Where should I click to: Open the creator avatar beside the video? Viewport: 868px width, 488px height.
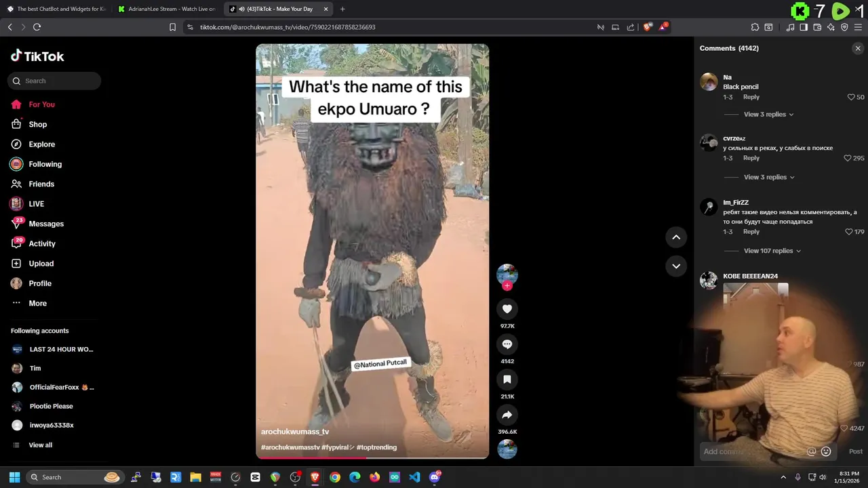507,274
